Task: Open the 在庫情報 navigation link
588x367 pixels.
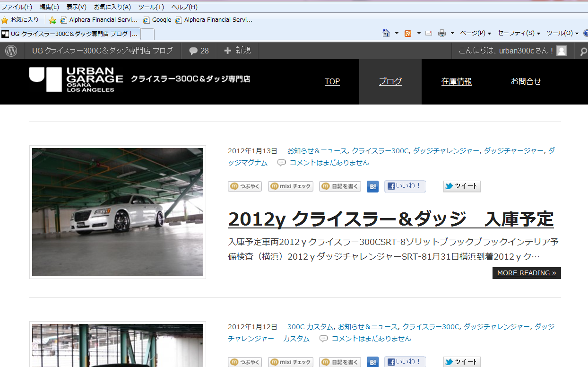Action: (x=457, y=81)
